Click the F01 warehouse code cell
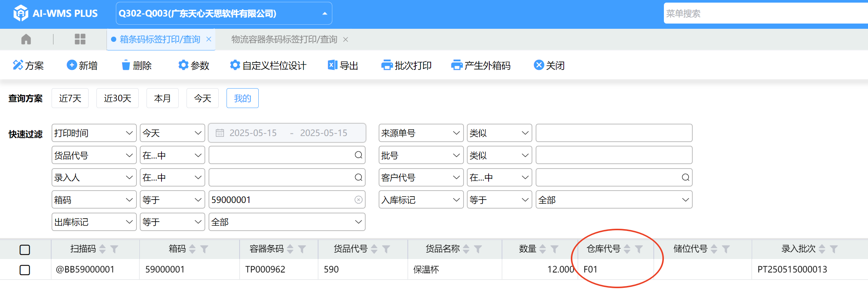The image size is (868, 302). click(x=616, y=269)
